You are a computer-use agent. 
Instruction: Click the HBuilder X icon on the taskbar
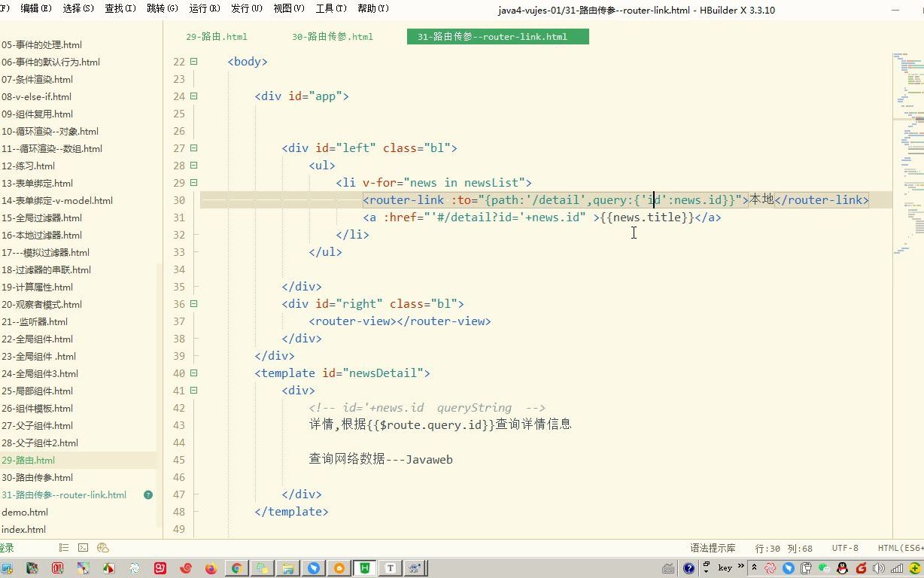tap(364, 568)
